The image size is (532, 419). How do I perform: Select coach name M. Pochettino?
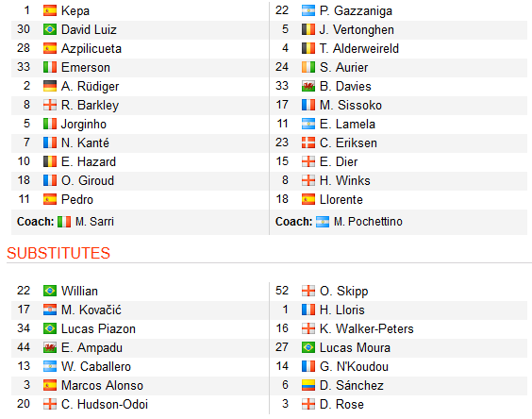[x=368, y=222]
